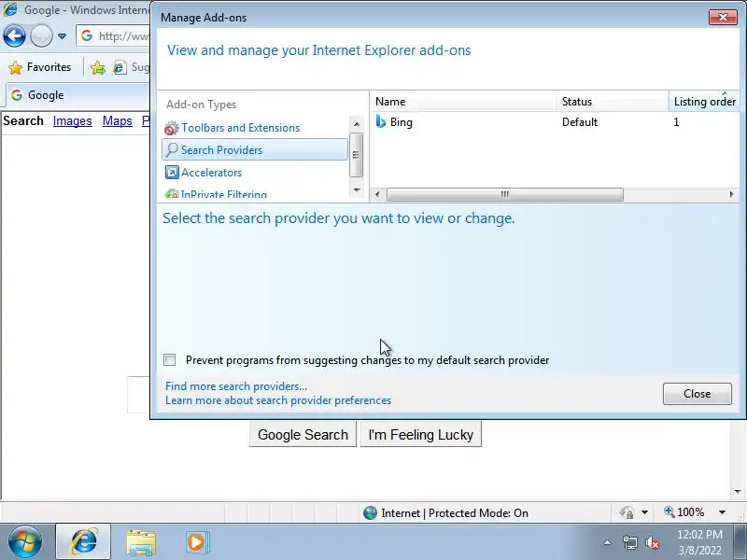Close the Manage Add-ons dialog with X
The height and width of the screenshot is (560, 747).
(723, 17)
